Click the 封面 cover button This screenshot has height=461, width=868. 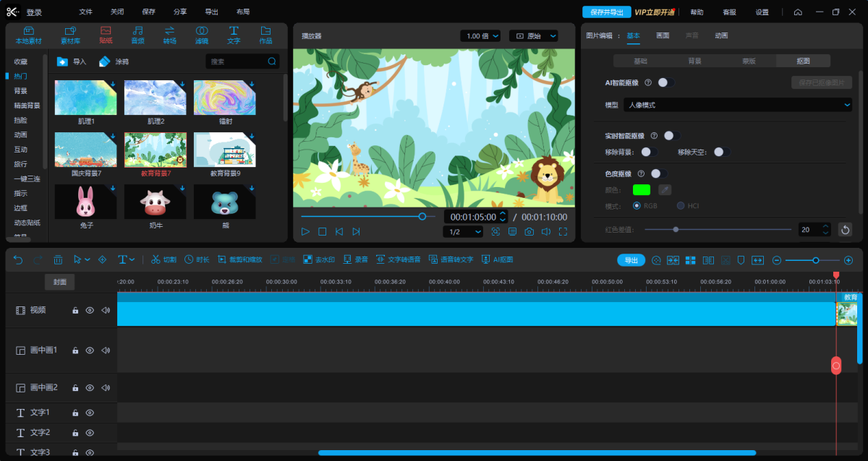coord(60,283)
